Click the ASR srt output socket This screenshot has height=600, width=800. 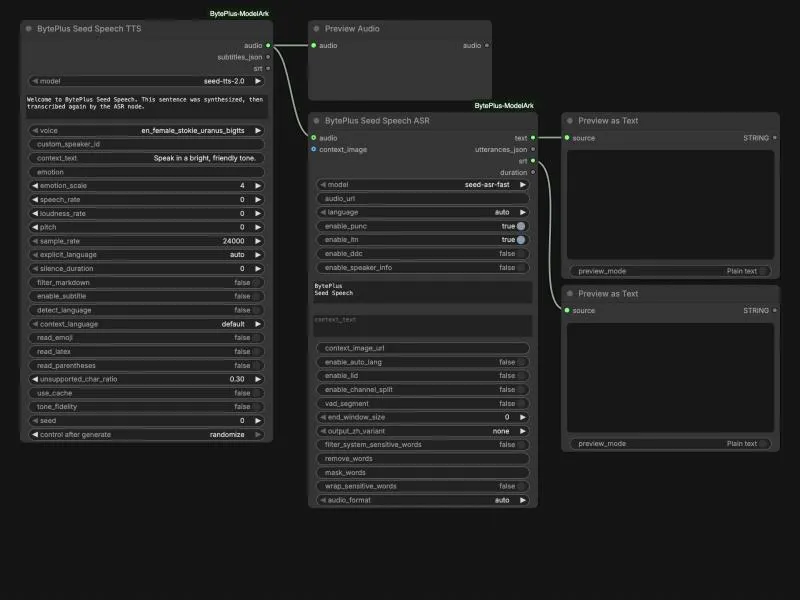pos(533,161)
